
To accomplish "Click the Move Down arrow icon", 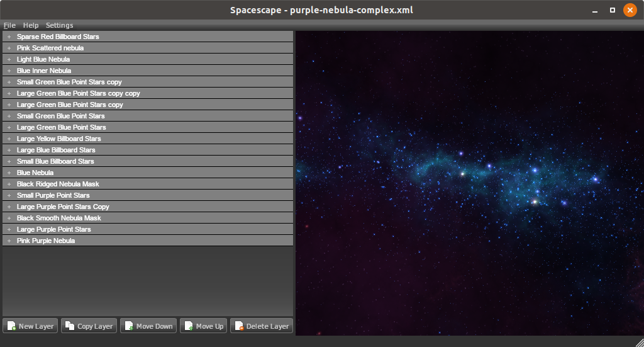I will click(129, 326).
